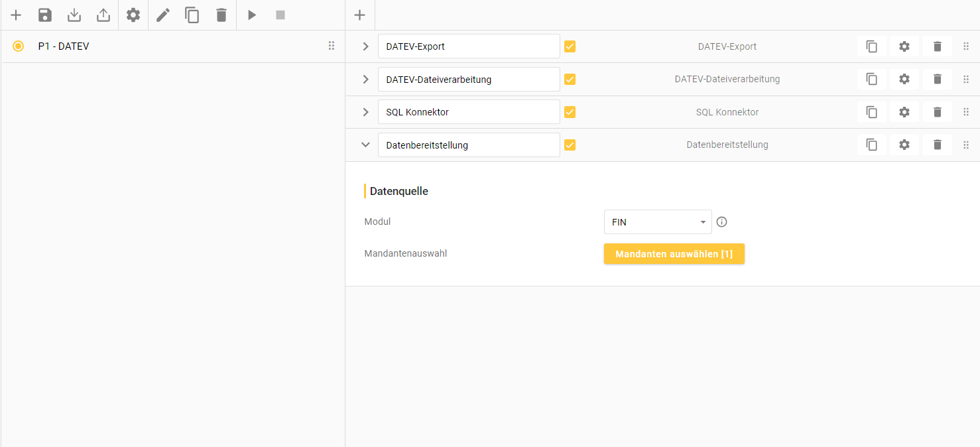The image size is (980, 447).
Task: Duplicate the Datenbereitstellung step
Action: click(x=871, y=145)
